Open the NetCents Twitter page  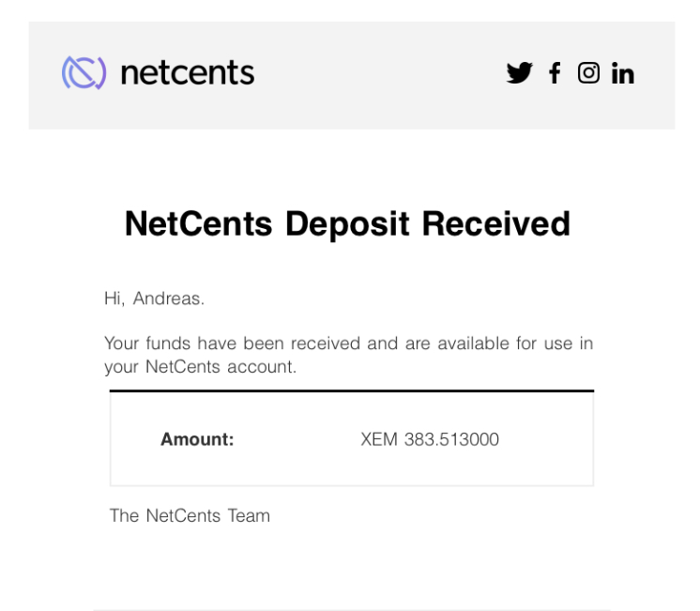[519, 73]
